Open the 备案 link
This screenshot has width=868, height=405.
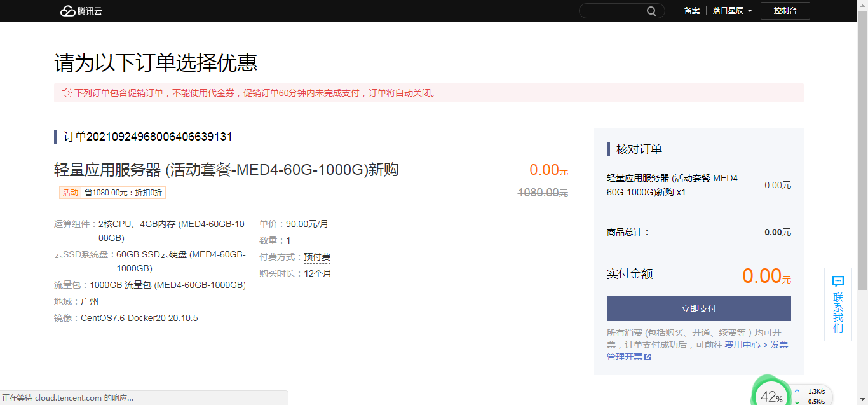click(x=692, y=11)
